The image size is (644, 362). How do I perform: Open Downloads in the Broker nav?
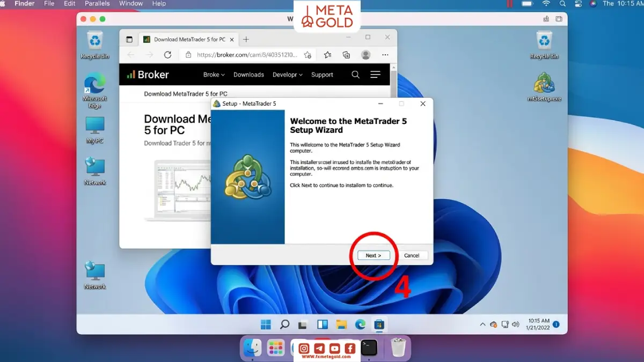pos(248,75)
